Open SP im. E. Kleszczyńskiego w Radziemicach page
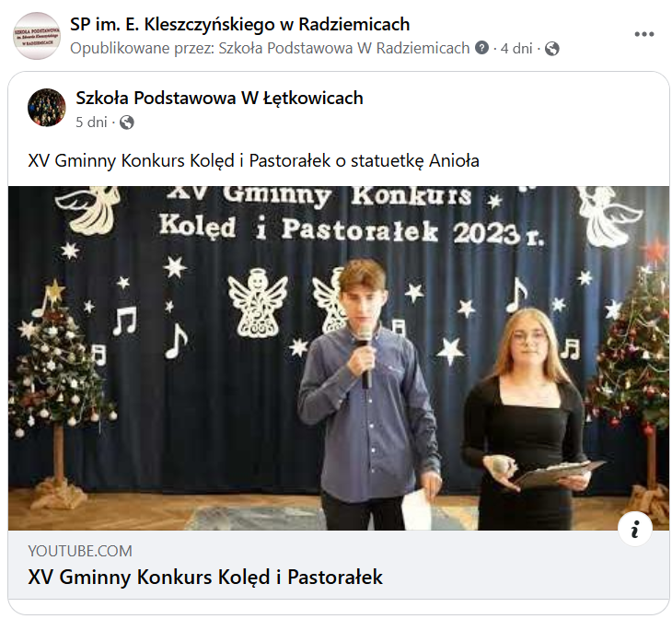Viewport: 672px width, 619px height. coord(240,25)
